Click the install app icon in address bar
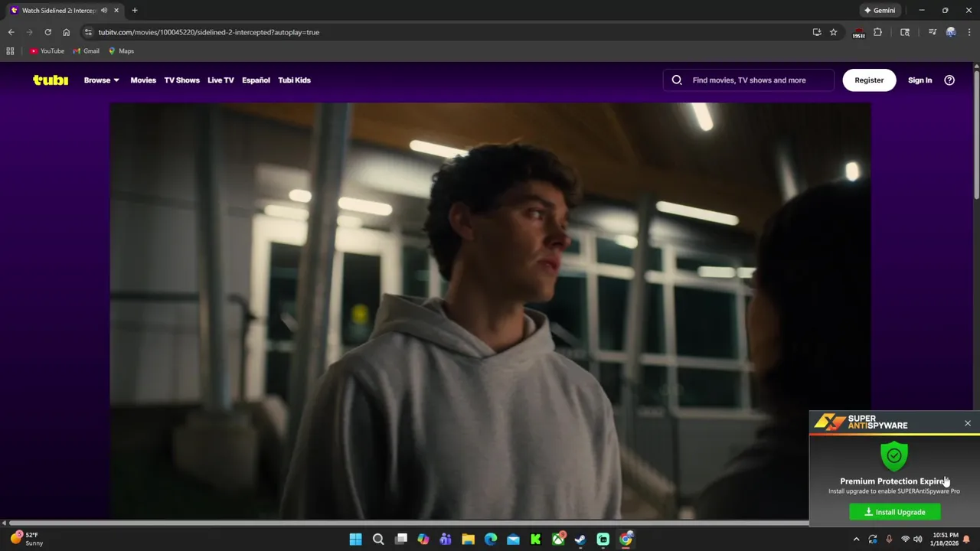980x551 pixels. tap(817, 32)
